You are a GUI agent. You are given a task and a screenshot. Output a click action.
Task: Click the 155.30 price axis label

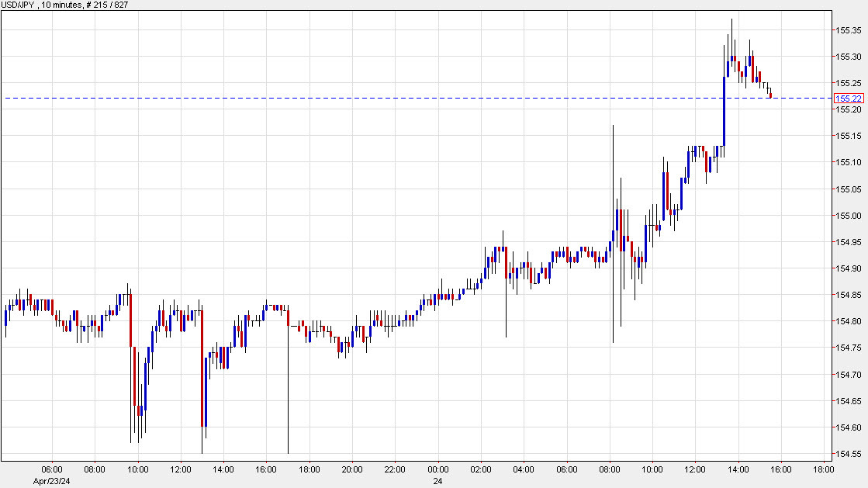pyautogui.click(x=848, y=57)
